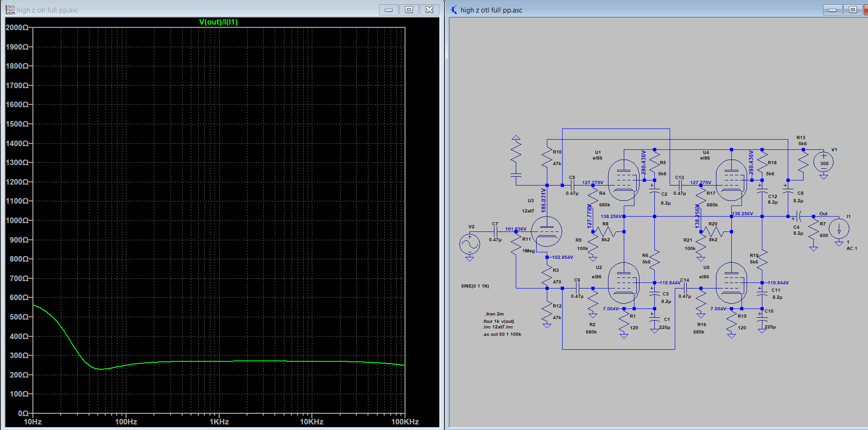Minimize the plot window

click(389, 10)
